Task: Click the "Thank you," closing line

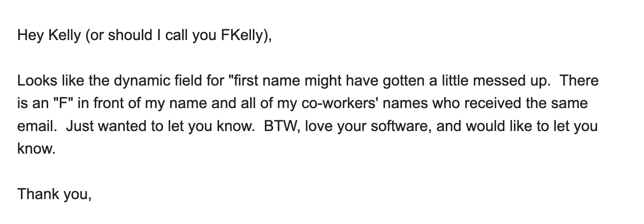Action: point(54,194)
